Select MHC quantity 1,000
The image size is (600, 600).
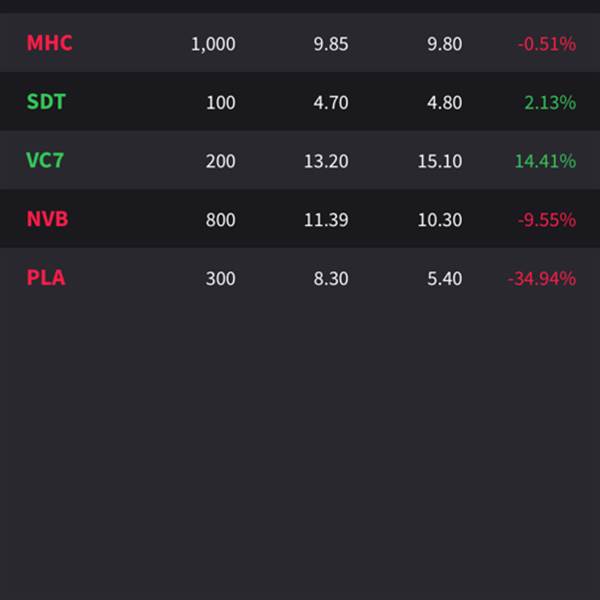pos(213,44)
